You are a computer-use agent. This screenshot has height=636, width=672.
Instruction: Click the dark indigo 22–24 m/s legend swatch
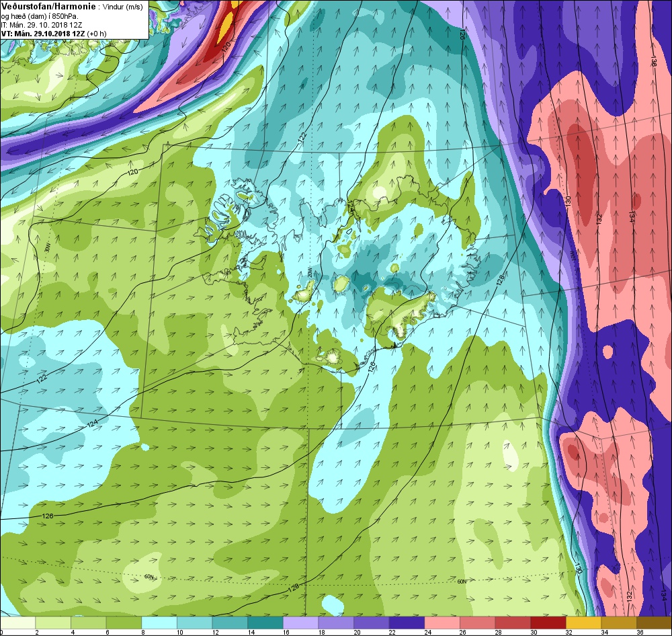pos(407,623)
